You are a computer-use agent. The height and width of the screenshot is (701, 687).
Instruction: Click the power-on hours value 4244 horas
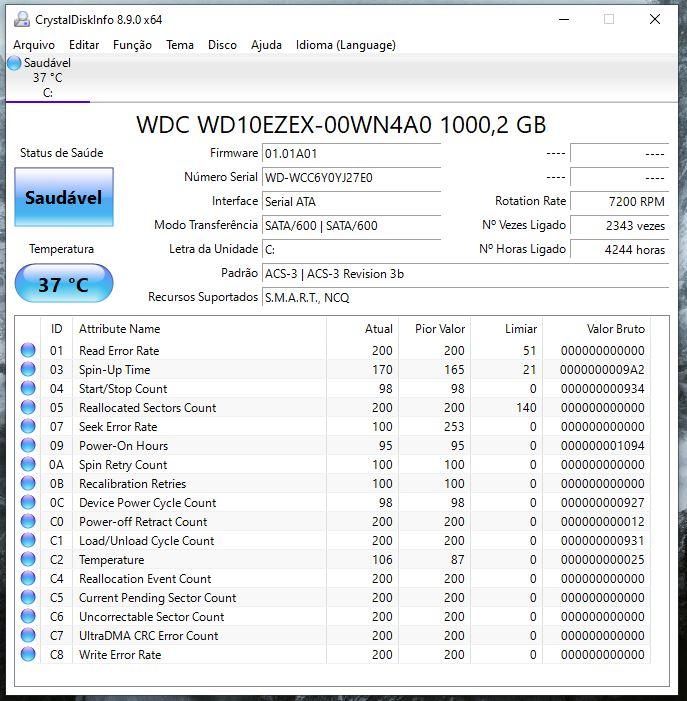[x=620, y=249]
